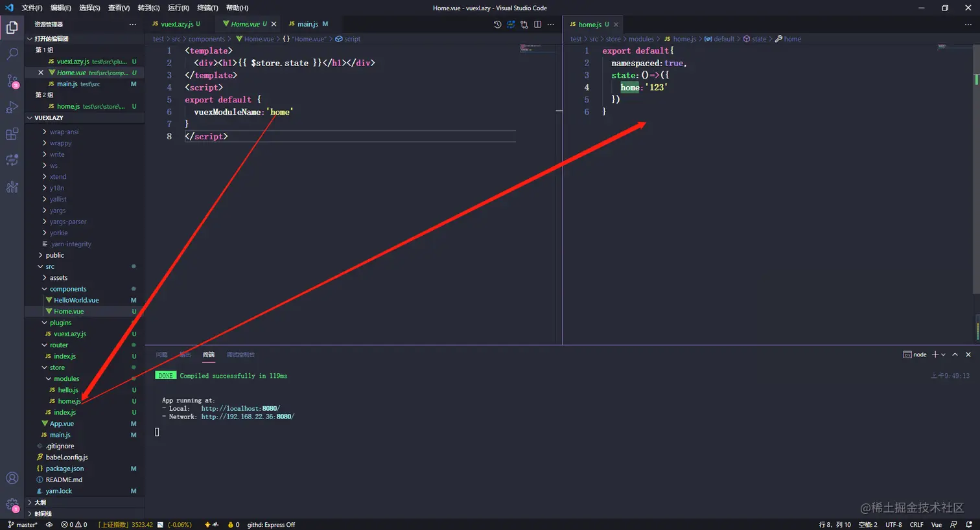Image resolution: width=980 pixels, height=530 pixels.
Task: Click the feedback icon in status bar
Action: (x=953, y=525)
